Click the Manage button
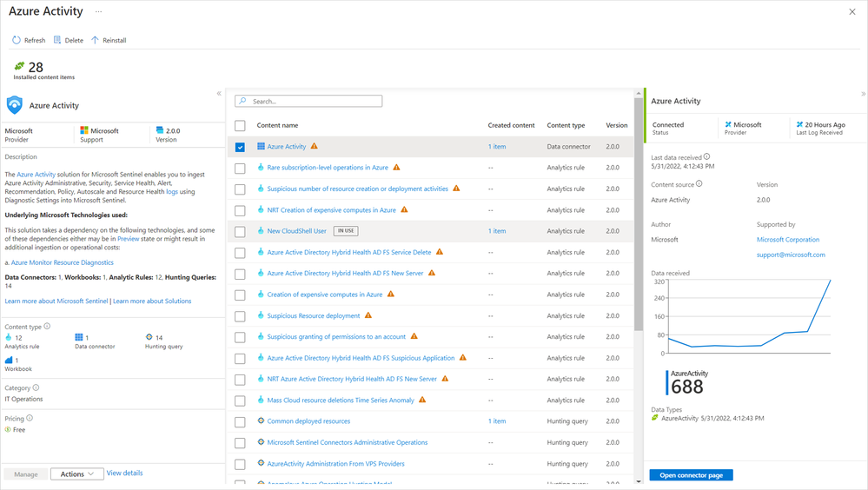 26,474
